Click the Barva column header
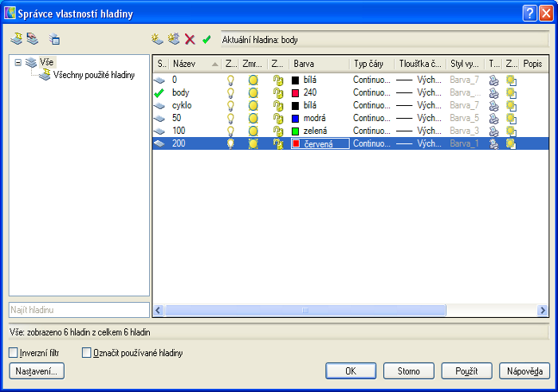This screenshot has width=558, height=392. coord(319,63)
